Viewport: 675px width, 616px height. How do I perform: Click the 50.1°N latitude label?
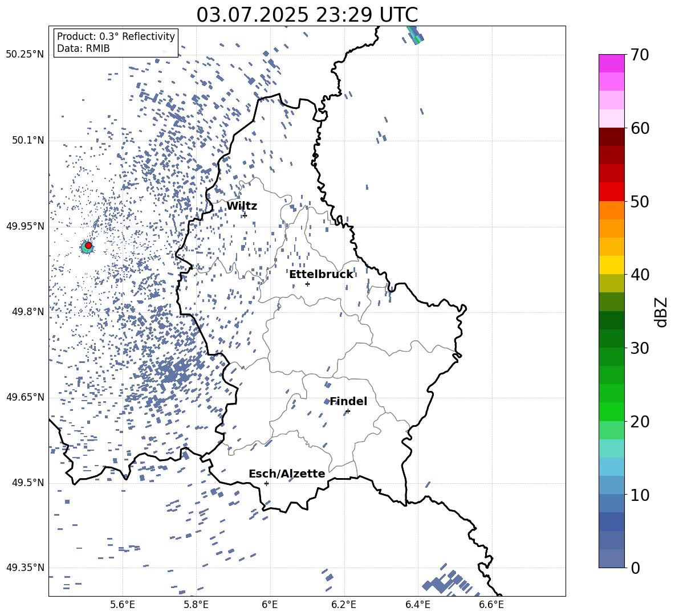(27, 140)
